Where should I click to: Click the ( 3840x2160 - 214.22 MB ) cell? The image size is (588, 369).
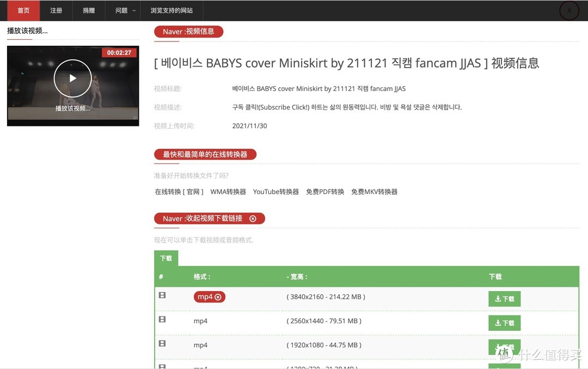pyautogui.click(x=326, y=297)
